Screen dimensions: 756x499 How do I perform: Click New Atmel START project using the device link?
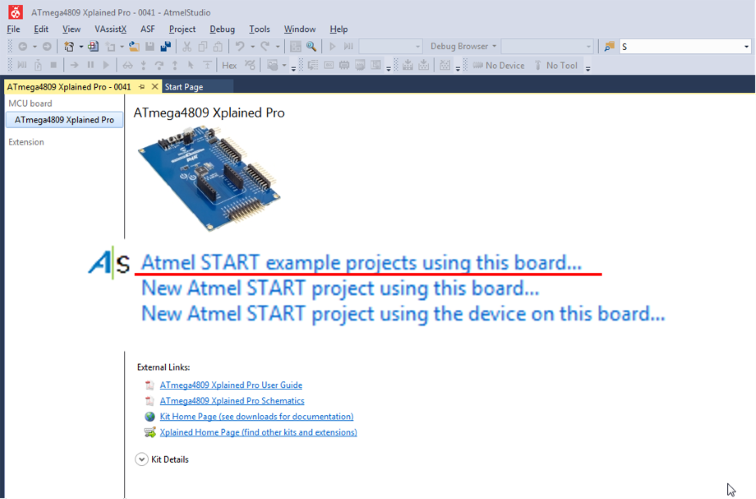403,314
